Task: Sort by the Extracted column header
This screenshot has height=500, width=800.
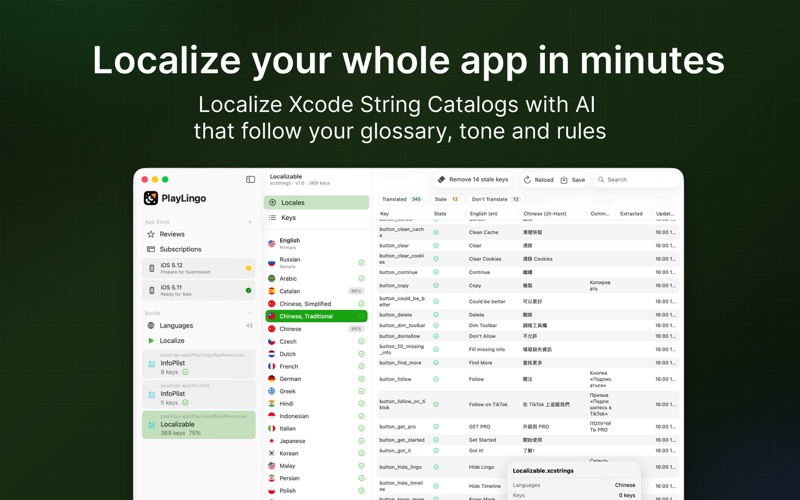Action: point(631,214)
